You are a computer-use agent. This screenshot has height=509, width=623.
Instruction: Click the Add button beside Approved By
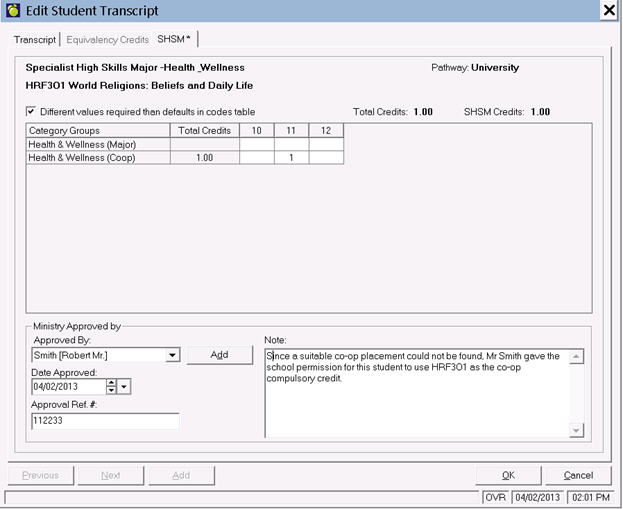(x=219, y=355)
